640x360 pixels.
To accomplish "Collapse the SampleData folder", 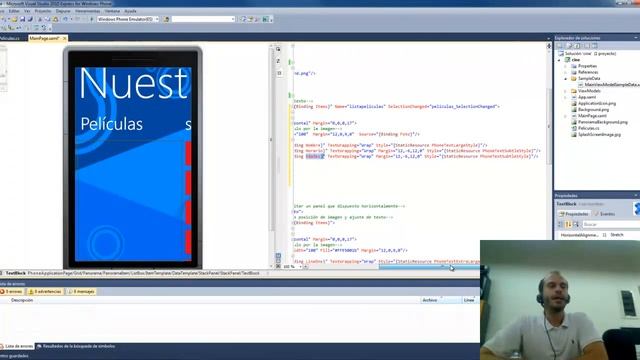I will tap(566, 78).
